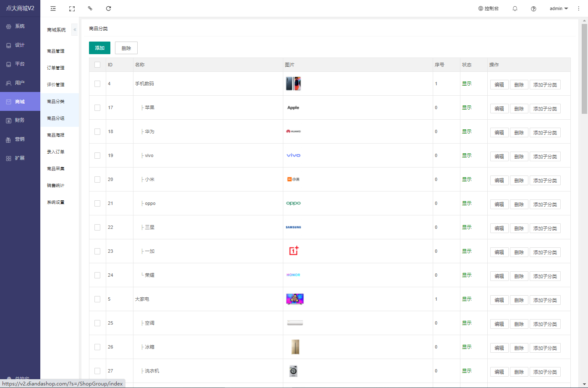Collapse the 商城系统 submenu panel arrow
Image resolution: width=588 pixels, height=388 pixels.
75,30
